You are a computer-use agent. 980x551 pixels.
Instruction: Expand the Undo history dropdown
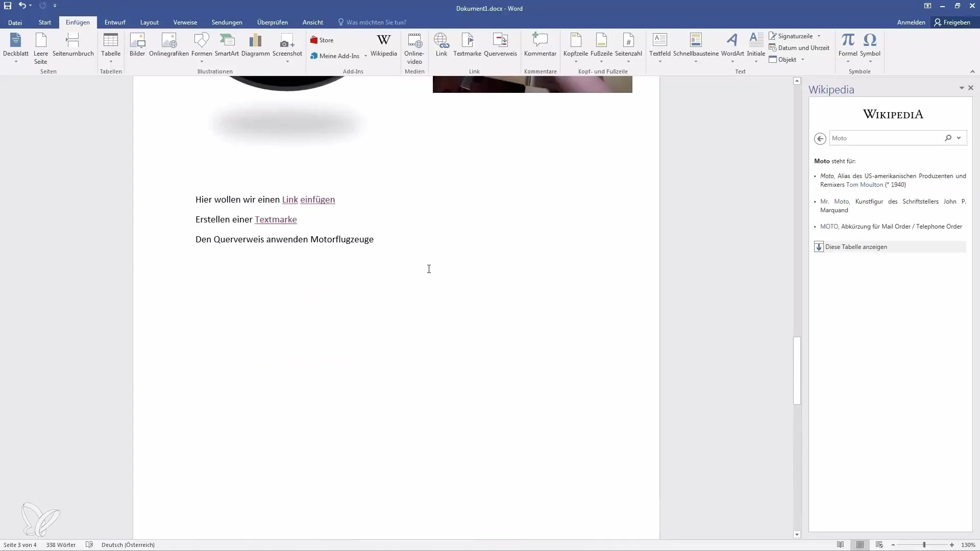point(31,6)
